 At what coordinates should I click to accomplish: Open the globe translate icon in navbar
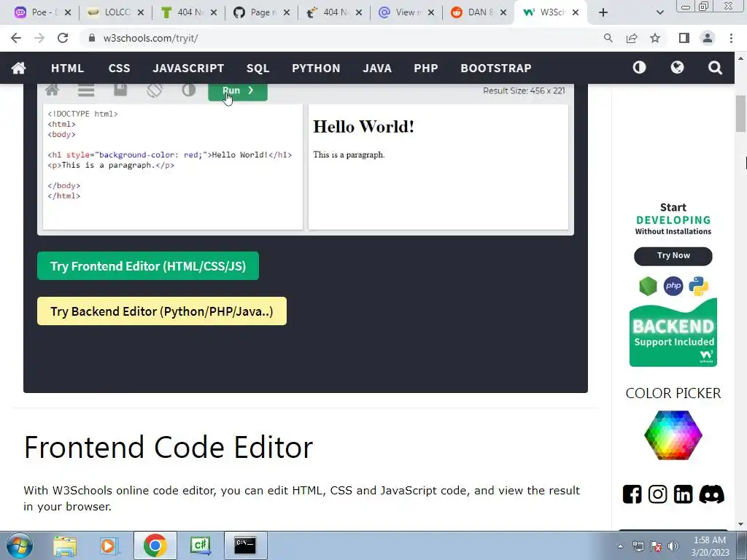click(x=677, y=68)
